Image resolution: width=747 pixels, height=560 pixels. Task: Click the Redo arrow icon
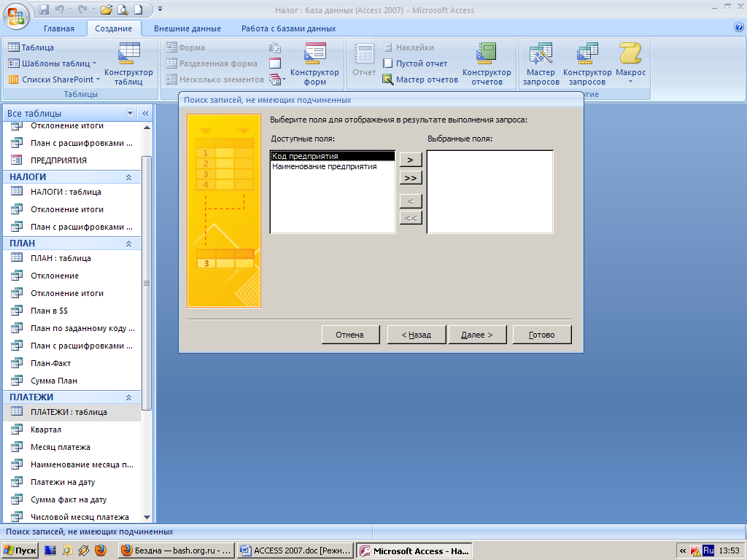(82, 9)
